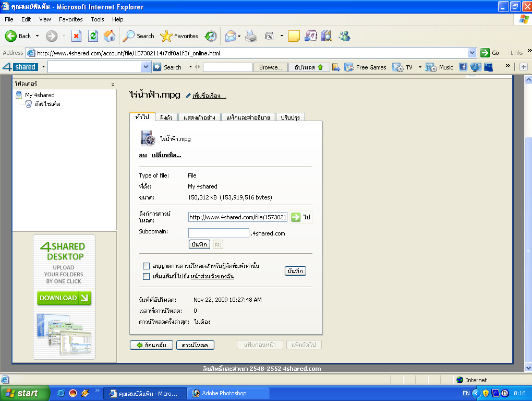Click the page vertical scrollbar down arrow
The height and width of the screenshot is (401, 532).
click(528, 368)
